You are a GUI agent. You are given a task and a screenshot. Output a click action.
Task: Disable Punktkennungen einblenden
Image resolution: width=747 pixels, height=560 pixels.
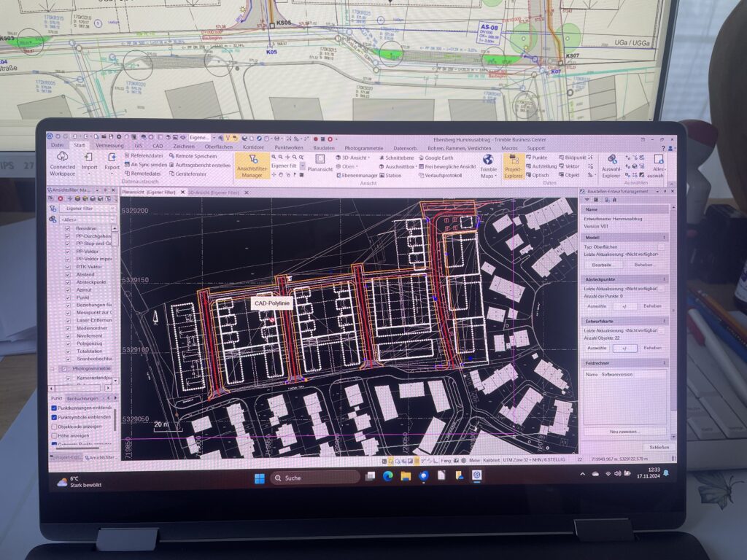[x=54, y=408]
